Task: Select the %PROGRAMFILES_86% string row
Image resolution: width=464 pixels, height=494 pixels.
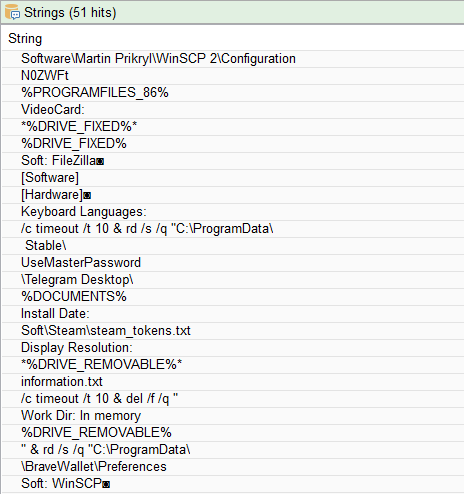Action: pos(233,93)
